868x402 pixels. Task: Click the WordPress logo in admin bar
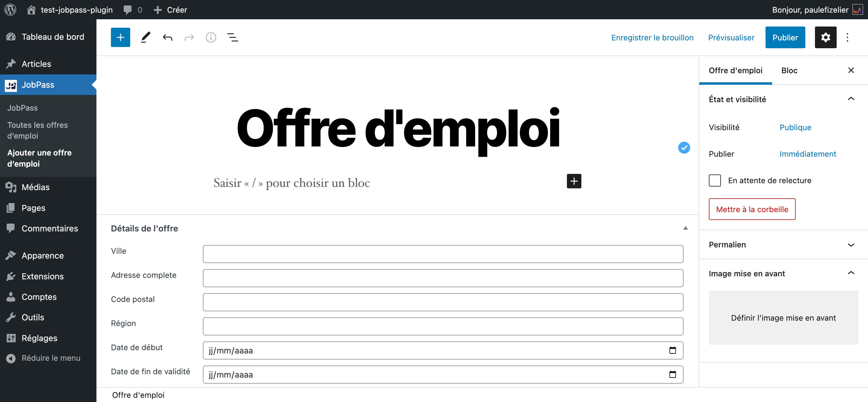(x=10, y=9)
